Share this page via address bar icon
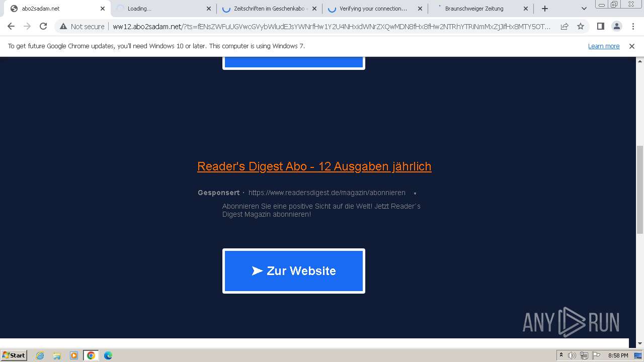Viewport: 644px width, 362px height. tap(565, 27)
